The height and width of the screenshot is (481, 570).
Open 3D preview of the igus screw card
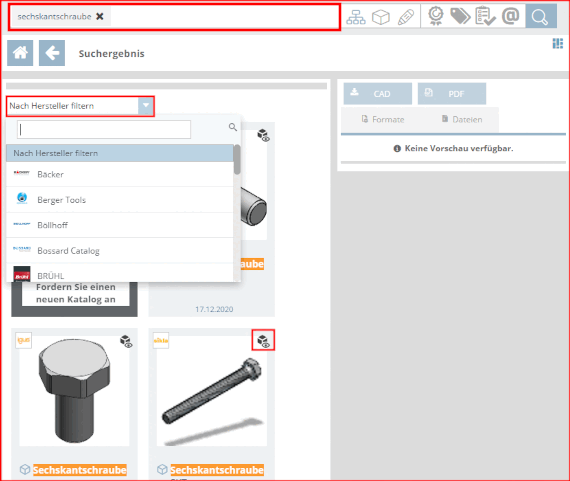tap(126, 341)
